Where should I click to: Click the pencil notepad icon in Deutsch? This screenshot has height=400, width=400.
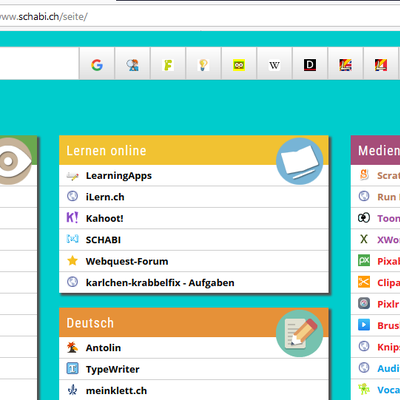[299, 333]
